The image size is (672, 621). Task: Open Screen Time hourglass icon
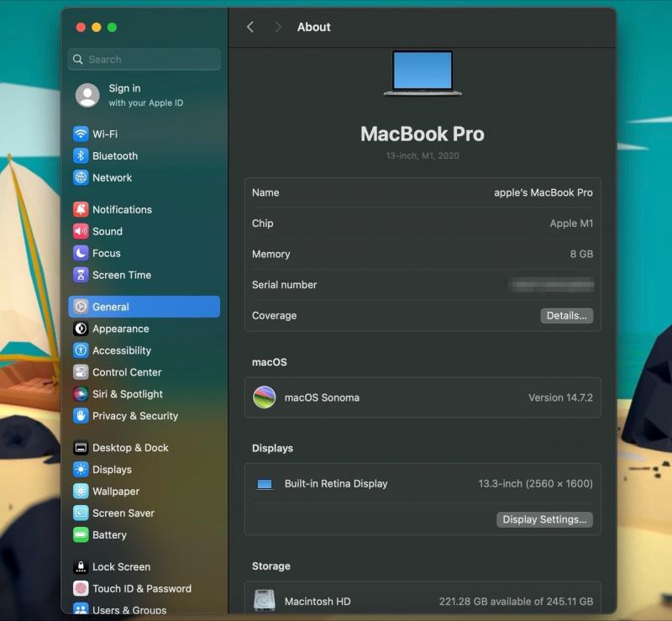click(81, 275)
